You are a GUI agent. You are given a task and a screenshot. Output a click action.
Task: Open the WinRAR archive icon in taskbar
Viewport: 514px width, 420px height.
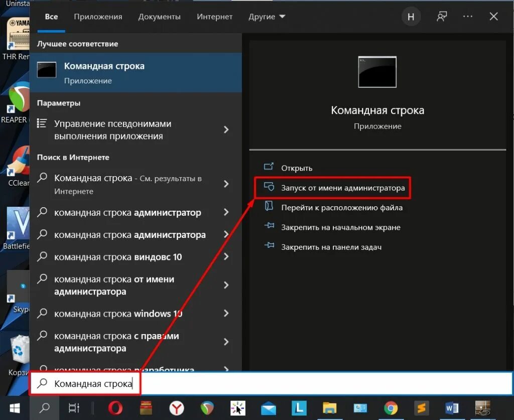pyautogui.click(x=146, y=408)
